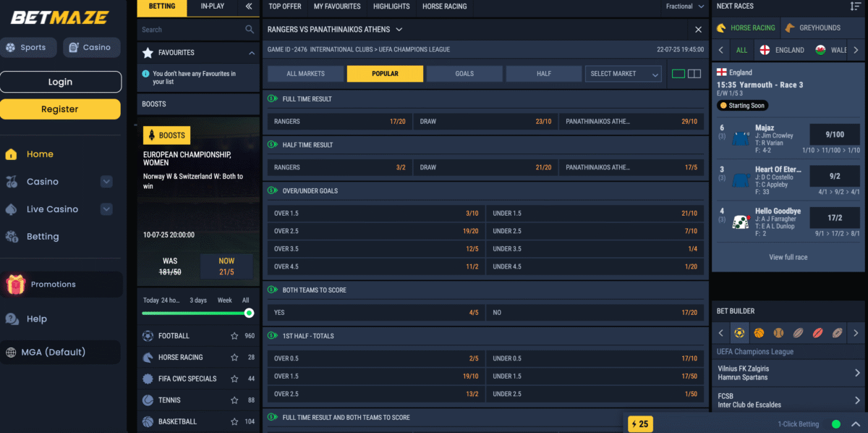This screenshot has height=433, width=868.
Task: Click cash-out icon beside Full Time Result
Action: [x=273, y=98]
